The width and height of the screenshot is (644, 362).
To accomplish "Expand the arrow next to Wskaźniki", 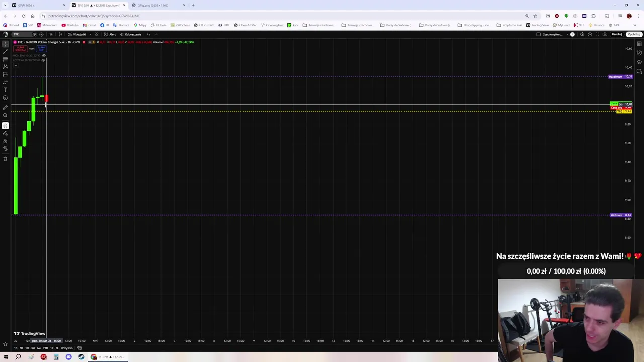I will [x=90, y=34].
